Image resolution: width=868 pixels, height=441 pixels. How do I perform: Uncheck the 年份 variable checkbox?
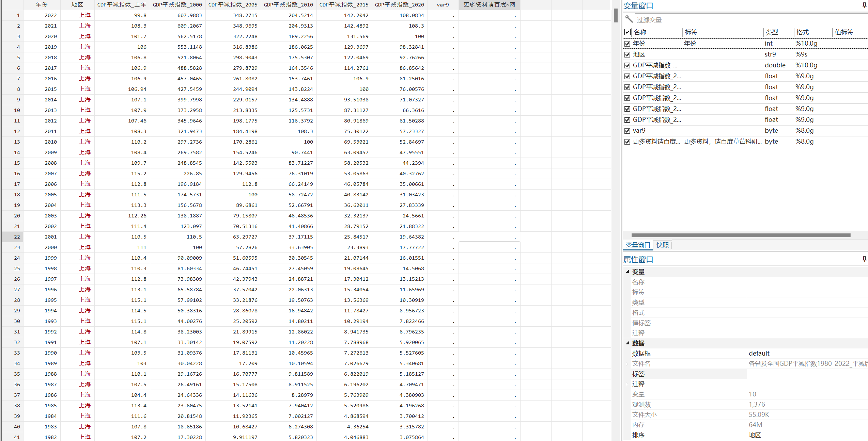(x=627, y=44)
